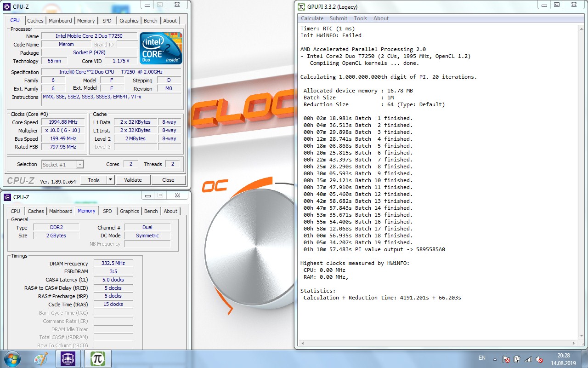
Task: Open the Calculate menu in GPUPI
Action: 312,18
